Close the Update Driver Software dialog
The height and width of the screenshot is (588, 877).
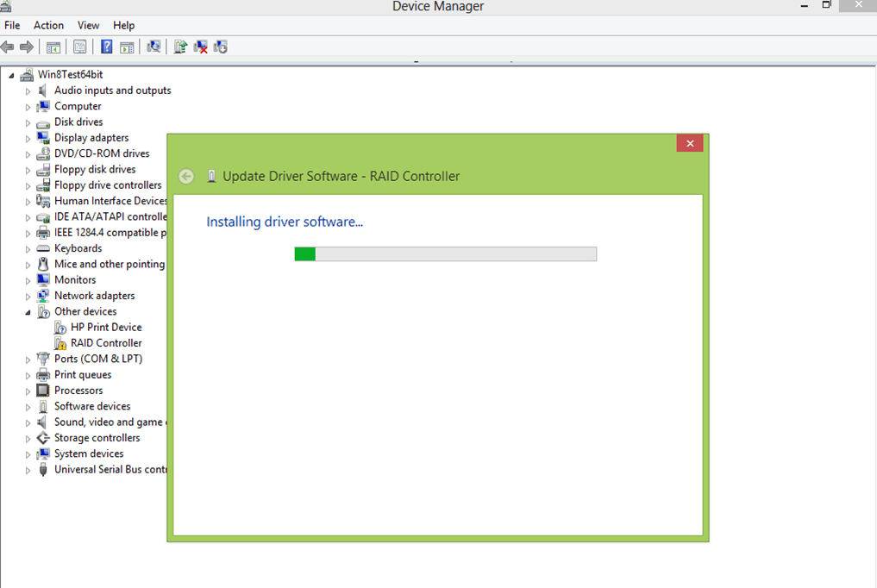(689, 144)
